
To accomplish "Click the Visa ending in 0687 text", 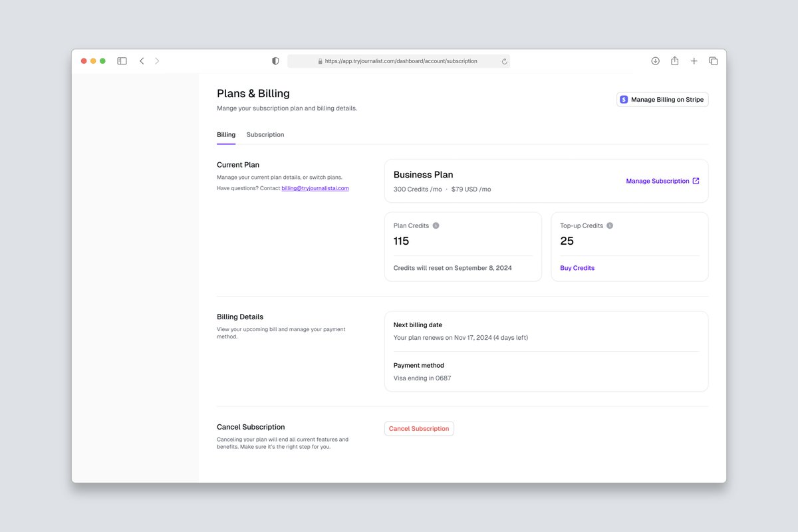I will point(422,378).
